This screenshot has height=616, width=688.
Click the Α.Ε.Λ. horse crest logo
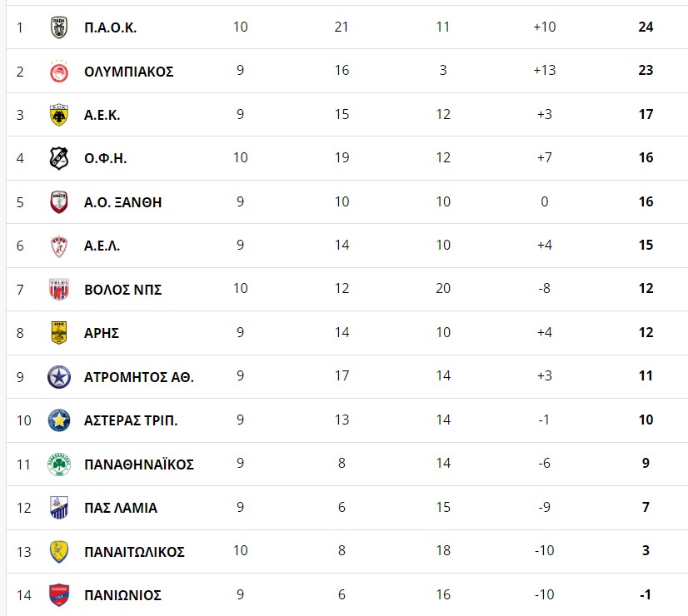click(x=59, y=246)
